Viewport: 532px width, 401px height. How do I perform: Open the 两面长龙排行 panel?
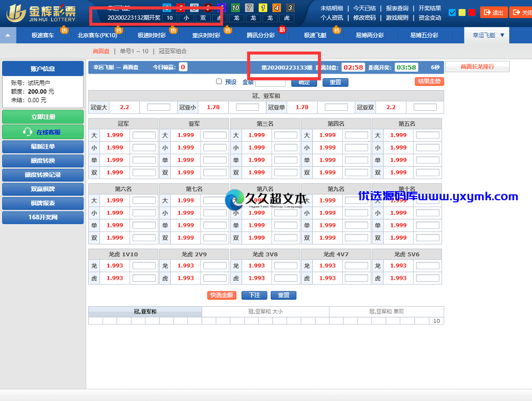tap(477, 67)
